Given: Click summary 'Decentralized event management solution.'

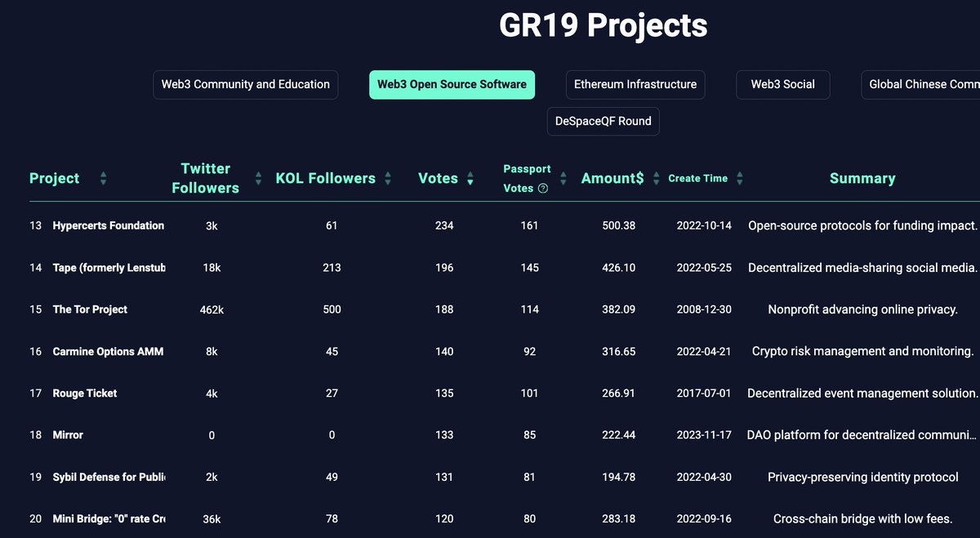Looking at the screenshot, I should 863,393.
